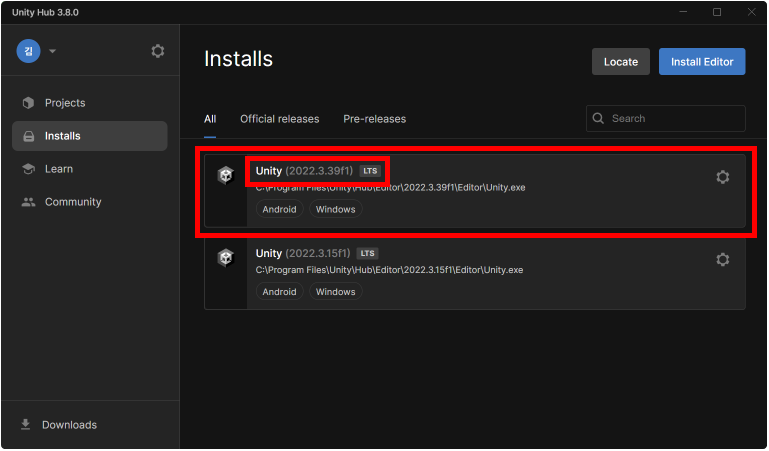The width and height of the screenshot is (769, 451).
Task: Switch to the All tab
Action: tap(210, 119)
